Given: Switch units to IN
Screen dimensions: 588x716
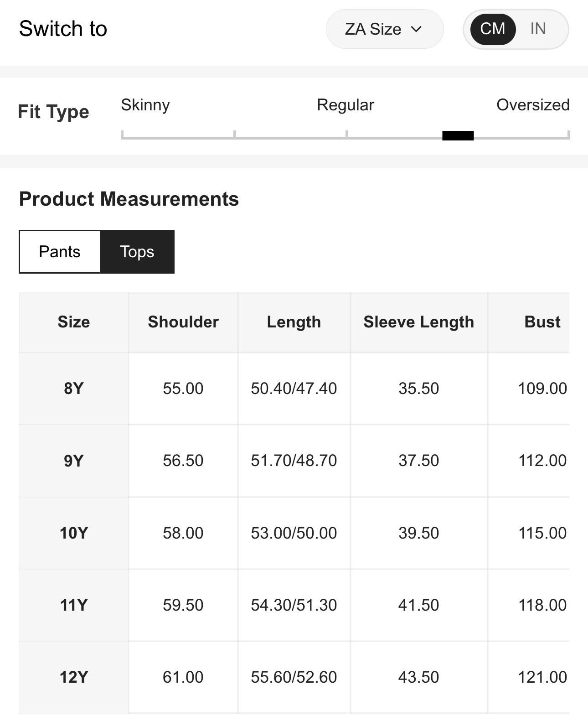Looking at the screenshot, I should tap(538, 29).
